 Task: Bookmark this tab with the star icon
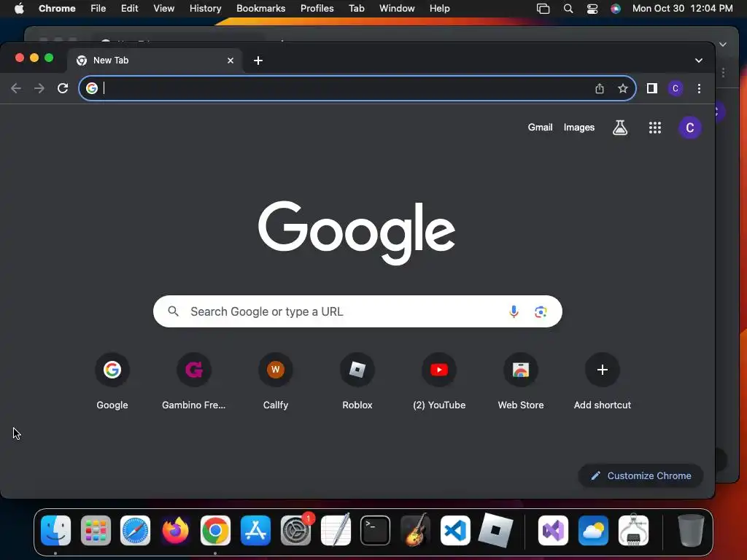[623, 88]
